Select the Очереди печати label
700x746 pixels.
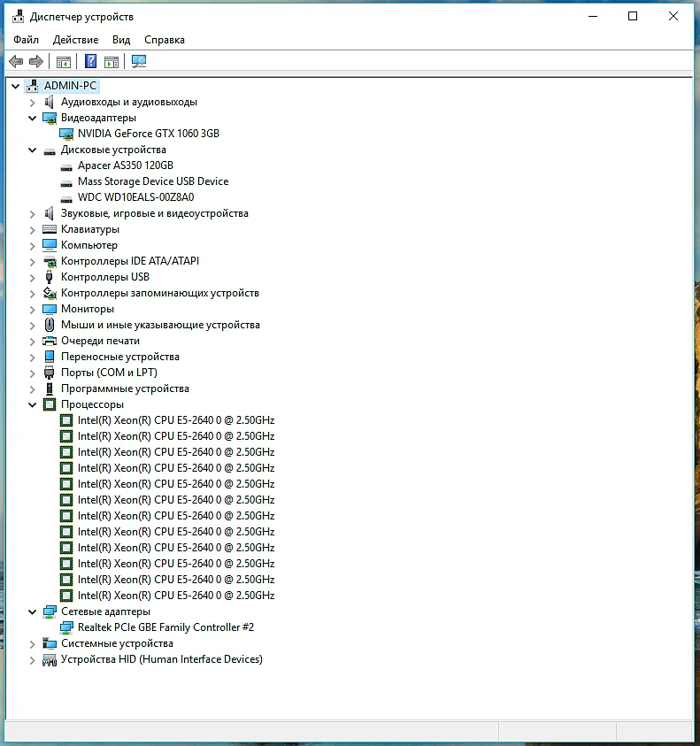tap(100, 341)
